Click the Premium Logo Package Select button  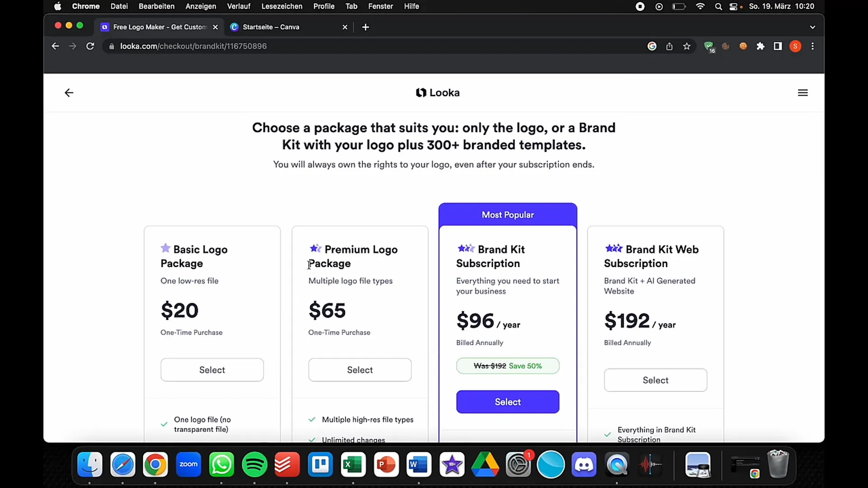pos(360,370)
